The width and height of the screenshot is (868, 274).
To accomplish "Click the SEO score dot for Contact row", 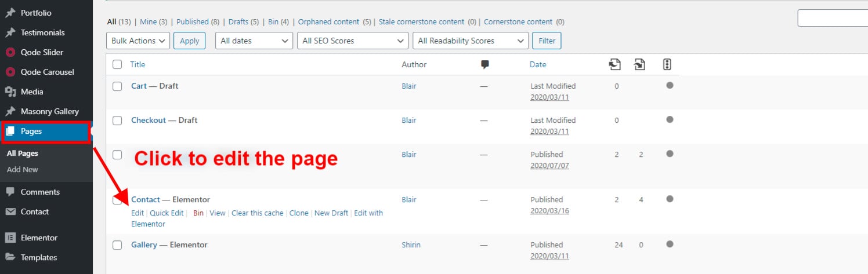I will coord(670,199).
